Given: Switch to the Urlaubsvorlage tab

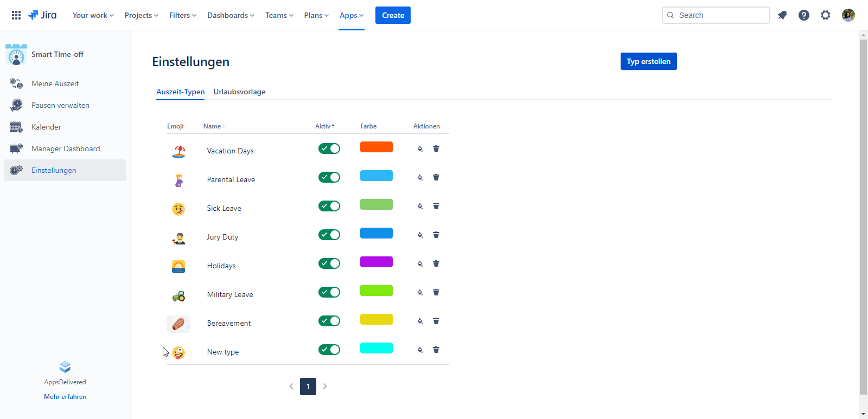Looking at the screenshot, I should [x=239, y=92].
